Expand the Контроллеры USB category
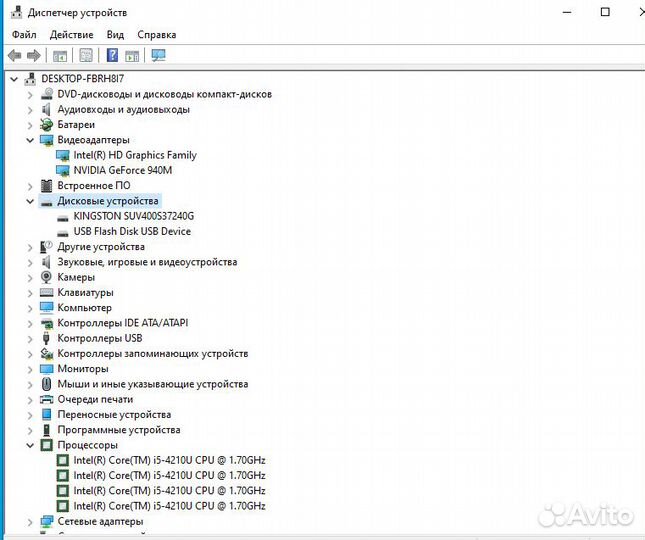Viewport: 645px width, 540px height. 30,338
